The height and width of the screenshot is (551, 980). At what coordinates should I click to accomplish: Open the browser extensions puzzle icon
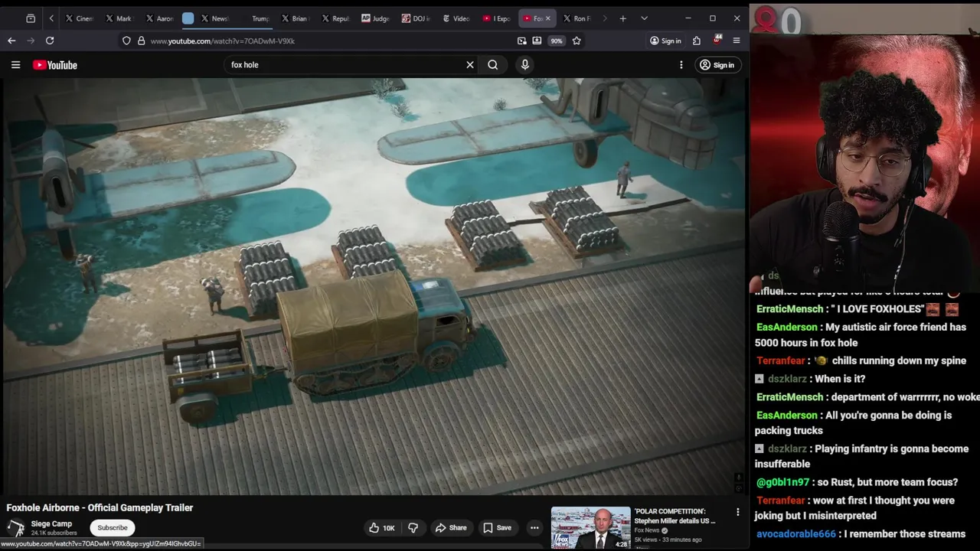pyautogui.click(x=697, y=41)
